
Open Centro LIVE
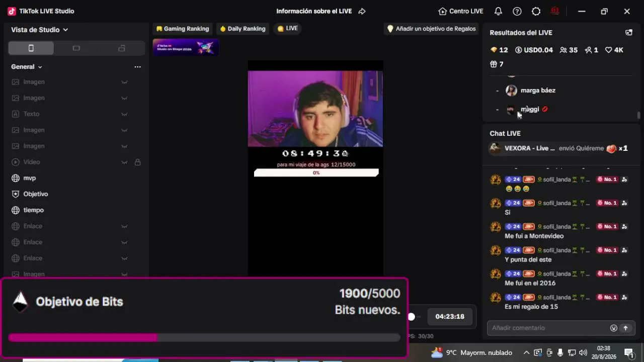pyautogui.click(x=461, y=11)
